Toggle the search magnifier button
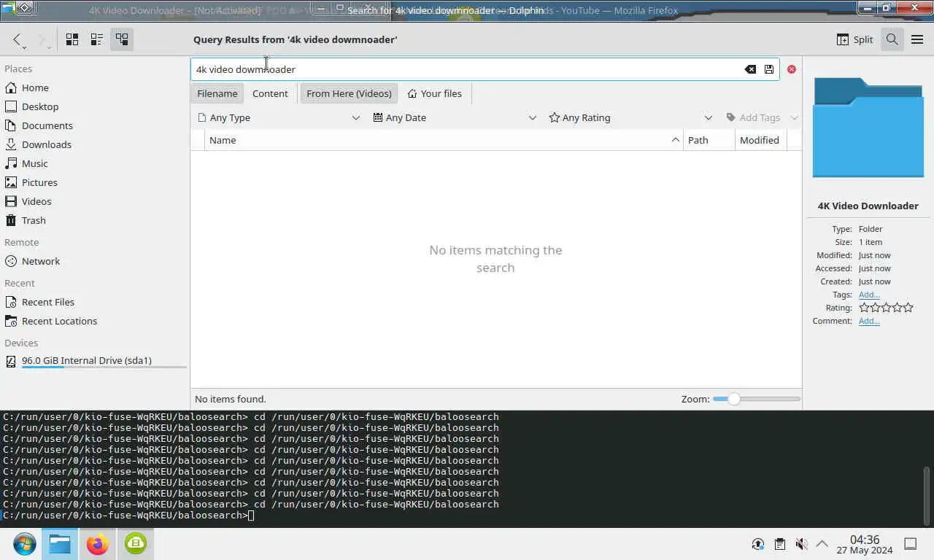The image size is (934, 560). tap(892, 39)
